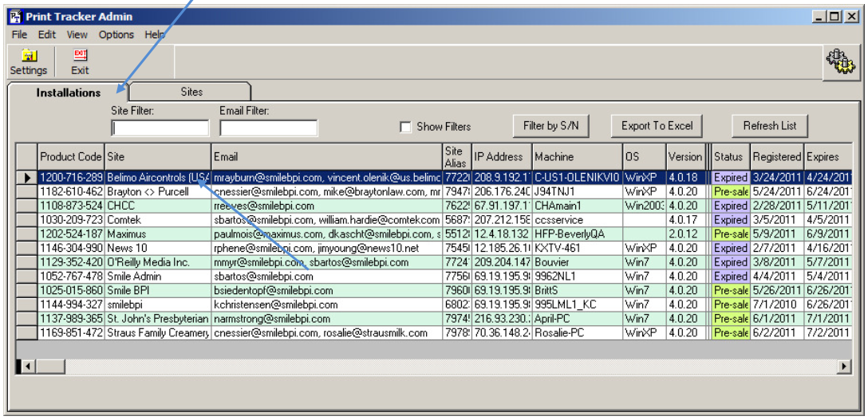868x420 pixels.
Task: Click Export To Excel button
Action: 657,126
